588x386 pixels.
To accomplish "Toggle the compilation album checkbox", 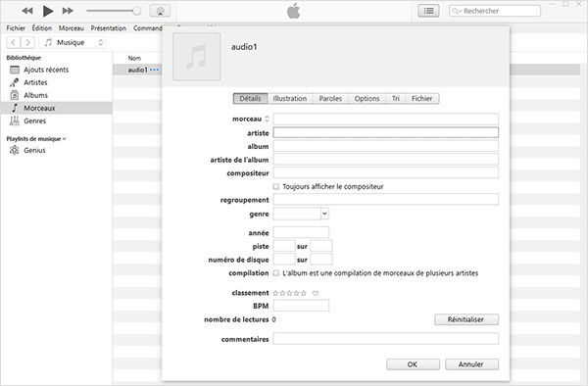I will coord(276,273).
